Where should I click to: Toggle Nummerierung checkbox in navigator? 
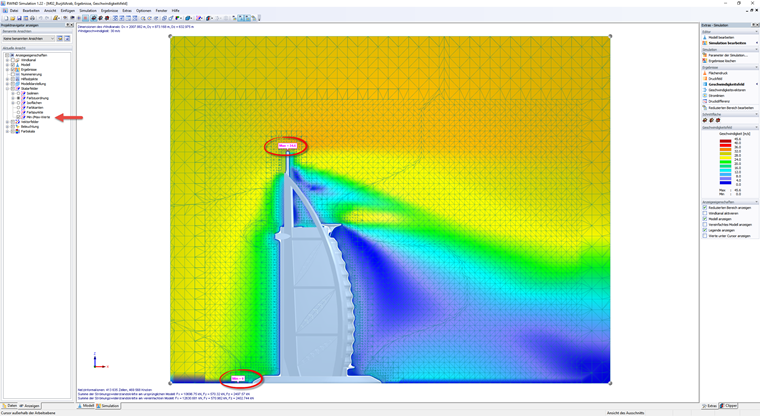[13, 74]
